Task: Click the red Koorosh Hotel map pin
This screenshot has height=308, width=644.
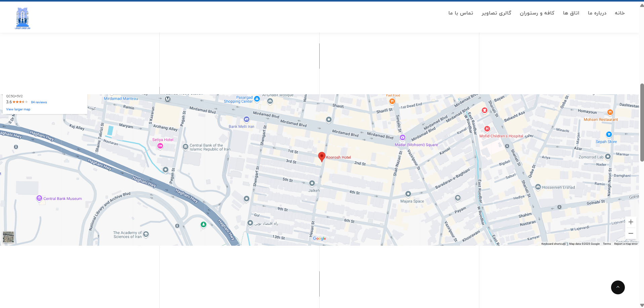Action: coord(322,157)
